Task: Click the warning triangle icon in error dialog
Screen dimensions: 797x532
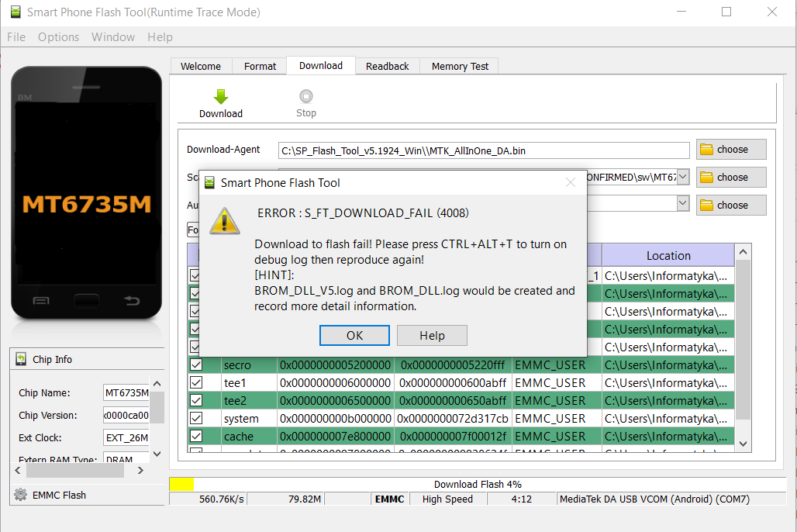Action: pyautogui.click(x=225, y=221)
